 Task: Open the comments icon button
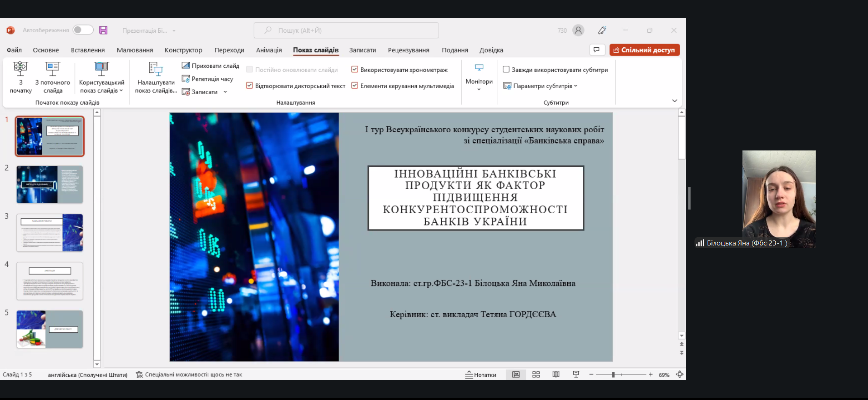pyautogui.click(x=596, y=50)
